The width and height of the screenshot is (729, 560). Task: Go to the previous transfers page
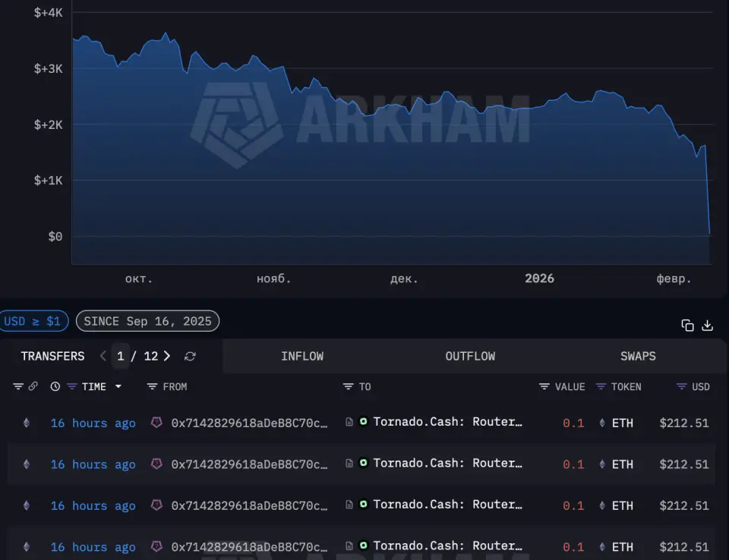tap(103, 356)
